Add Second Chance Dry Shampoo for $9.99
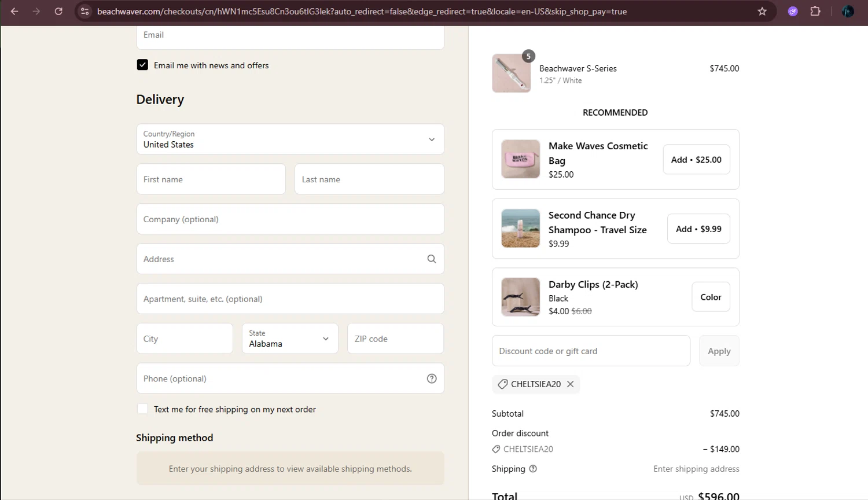The width and height of the screenshot is (868, 500). [x=698, y=229]
